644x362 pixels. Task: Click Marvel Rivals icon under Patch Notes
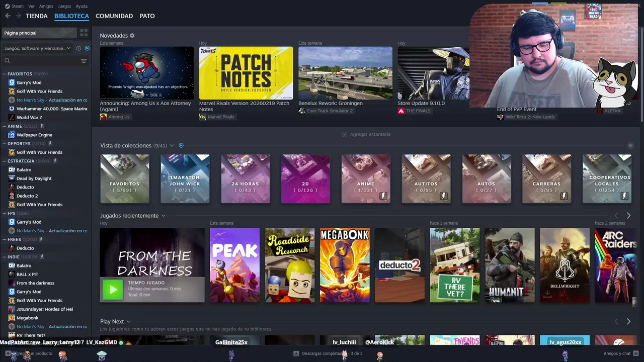203,117
